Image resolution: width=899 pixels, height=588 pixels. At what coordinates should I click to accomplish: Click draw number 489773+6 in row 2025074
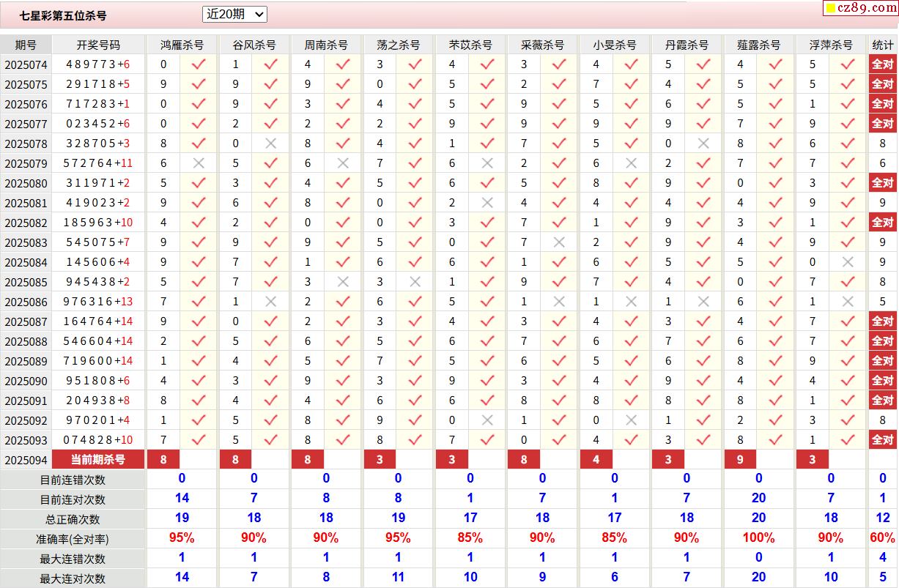pos(98,64)
